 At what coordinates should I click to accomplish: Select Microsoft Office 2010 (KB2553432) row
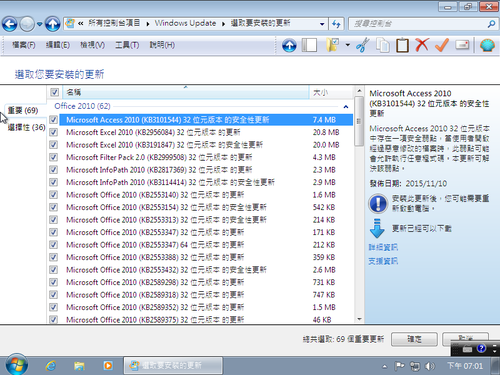206,270
